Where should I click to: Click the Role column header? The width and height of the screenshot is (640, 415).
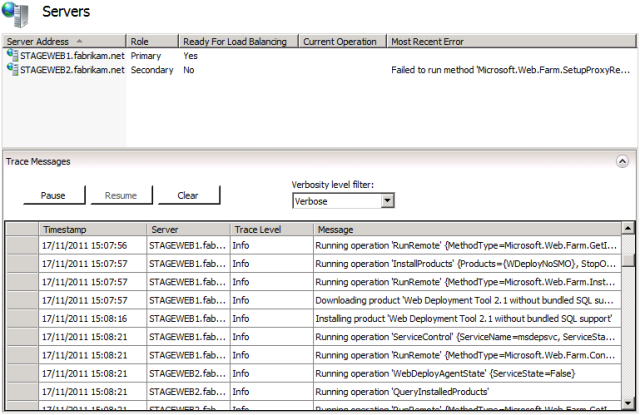[152, 42]
